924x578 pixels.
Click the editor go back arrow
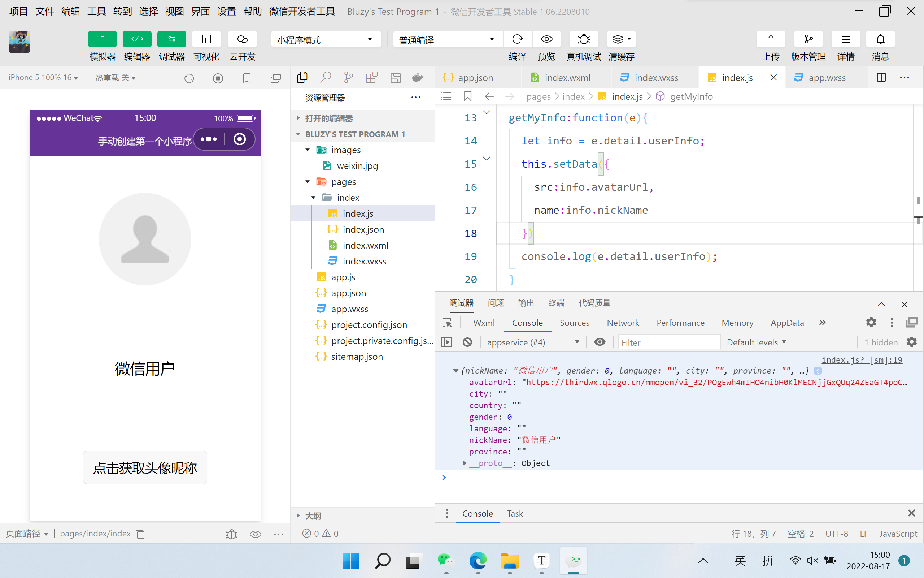489,96
